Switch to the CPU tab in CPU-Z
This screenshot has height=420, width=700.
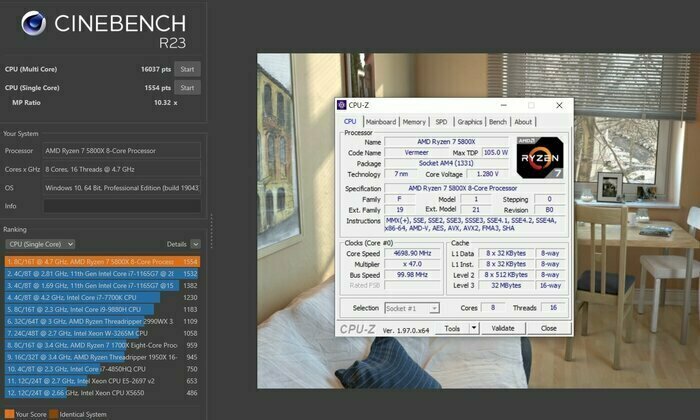pos(350,121)
